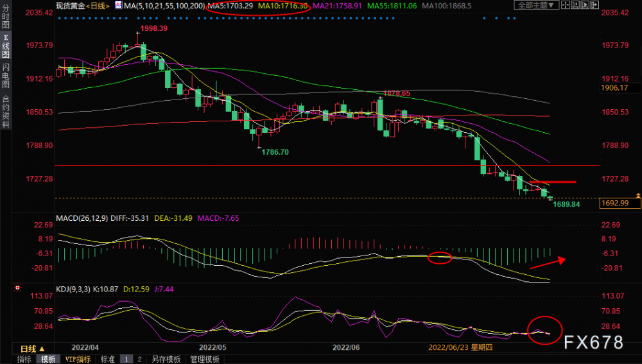This screenshot has height=364, width=642.
Task: Click the 管理模板 button
Action: click(205, 359)
